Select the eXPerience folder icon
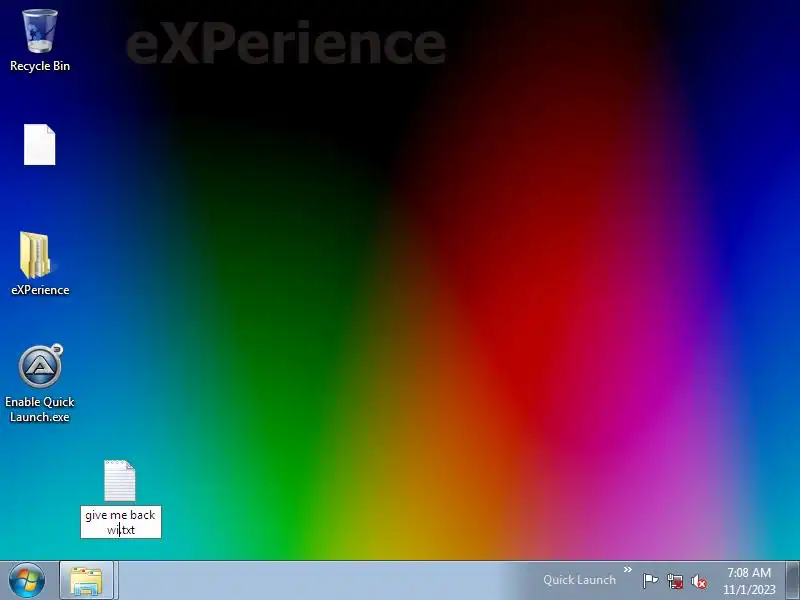 tap(36, 255)
